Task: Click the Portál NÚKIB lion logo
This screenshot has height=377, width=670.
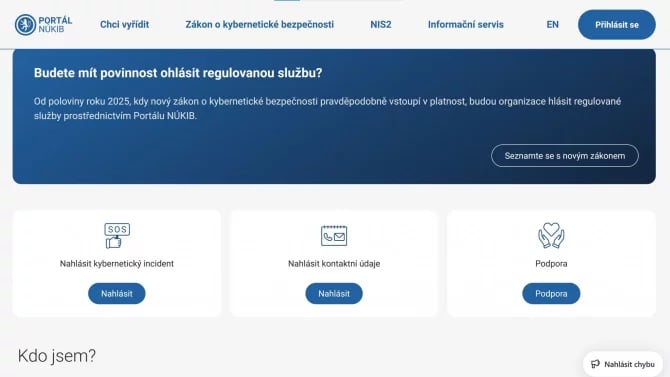Action: [x=25, y=24]
